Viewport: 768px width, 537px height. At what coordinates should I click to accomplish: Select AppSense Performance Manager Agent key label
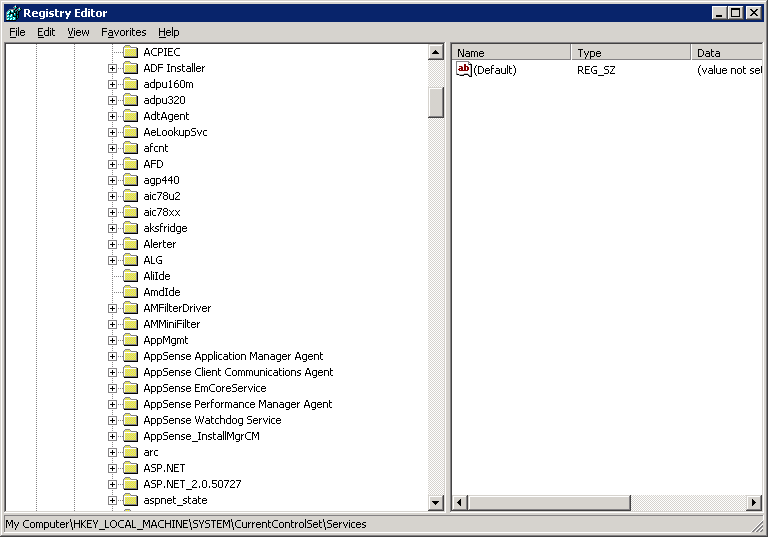pyautogui.click(x=238, y=404)
